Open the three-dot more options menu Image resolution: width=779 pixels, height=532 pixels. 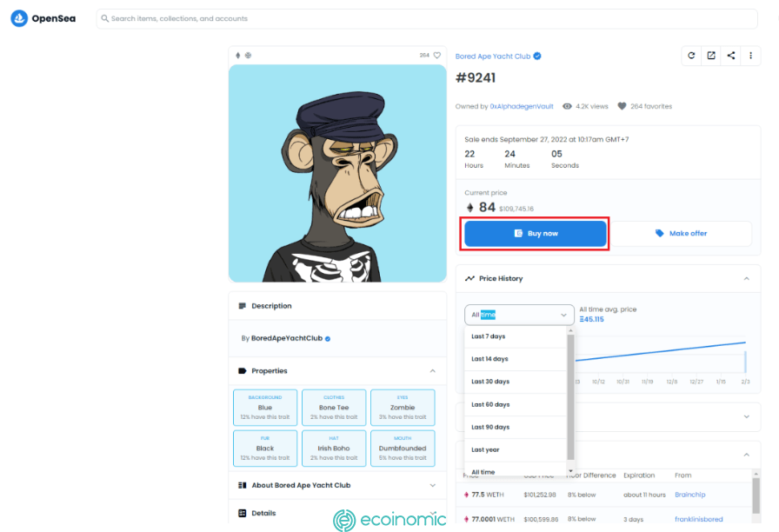pos(750,56)
